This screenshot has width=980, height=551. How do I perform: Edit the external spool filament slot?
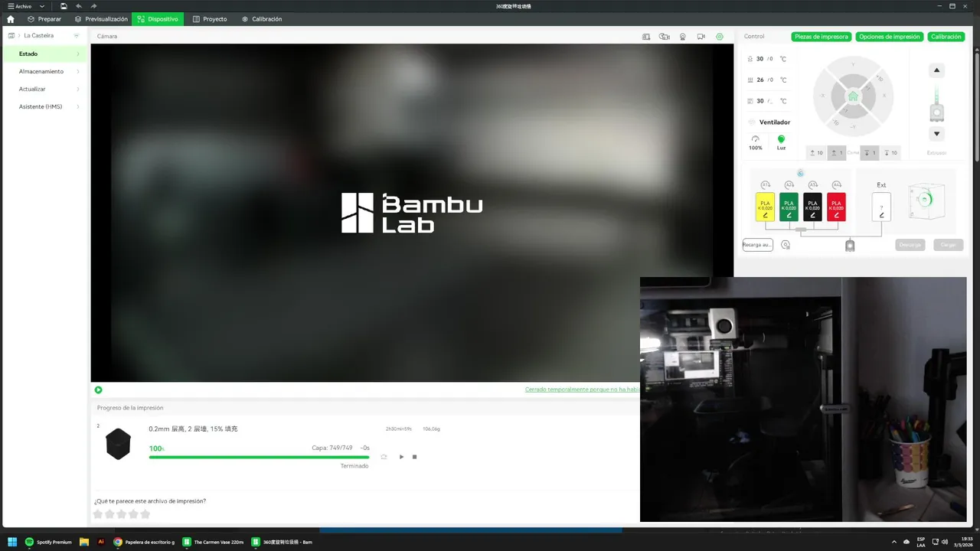881,207
